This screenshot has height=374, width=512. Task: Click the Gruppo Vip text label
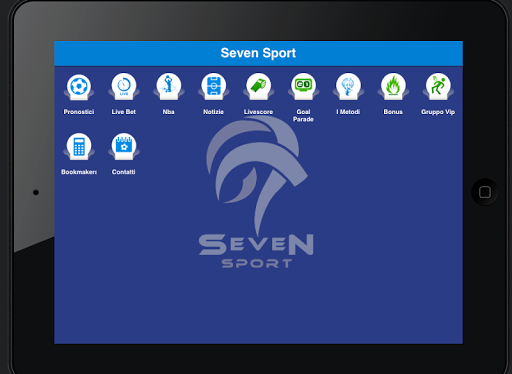(438, 112)
